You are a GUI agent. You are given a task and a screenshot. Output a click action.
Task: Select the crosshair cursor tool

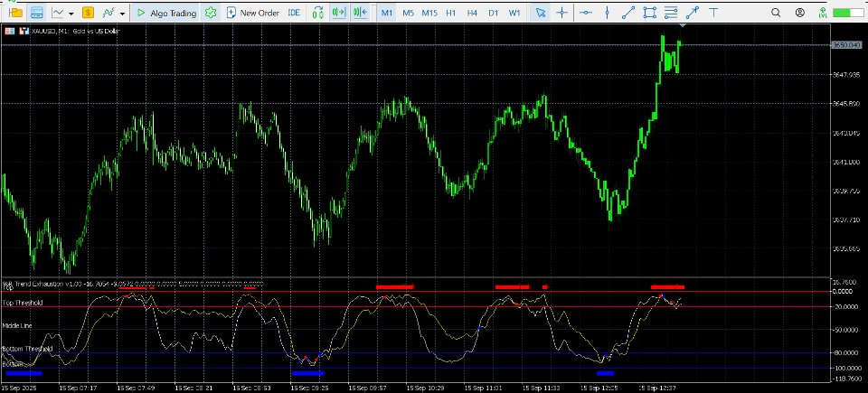tap(562, 14)
